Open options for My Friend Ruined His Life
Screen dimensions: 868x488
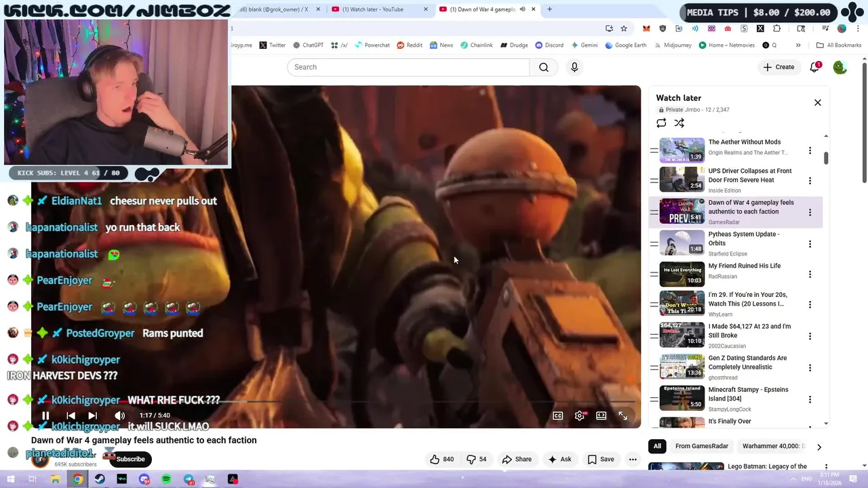810,274
